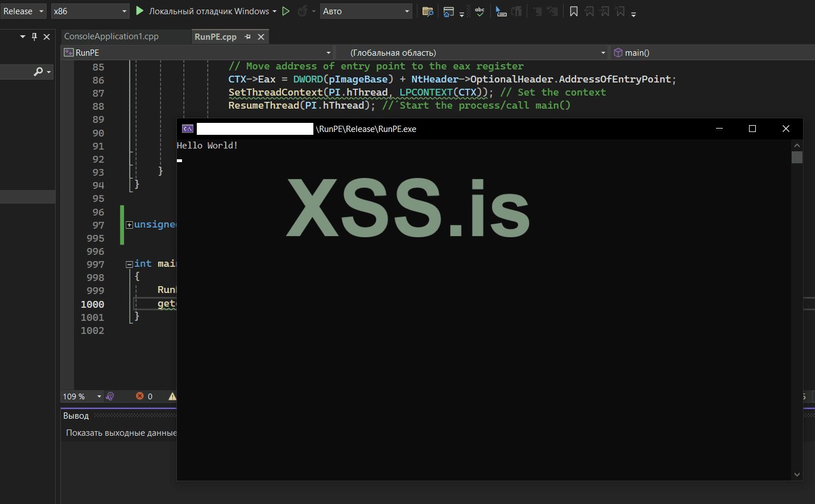This screenshot has height=504, width=815.
Task: Expand the collapsed unsigned block on line 97
Action: 129,225
